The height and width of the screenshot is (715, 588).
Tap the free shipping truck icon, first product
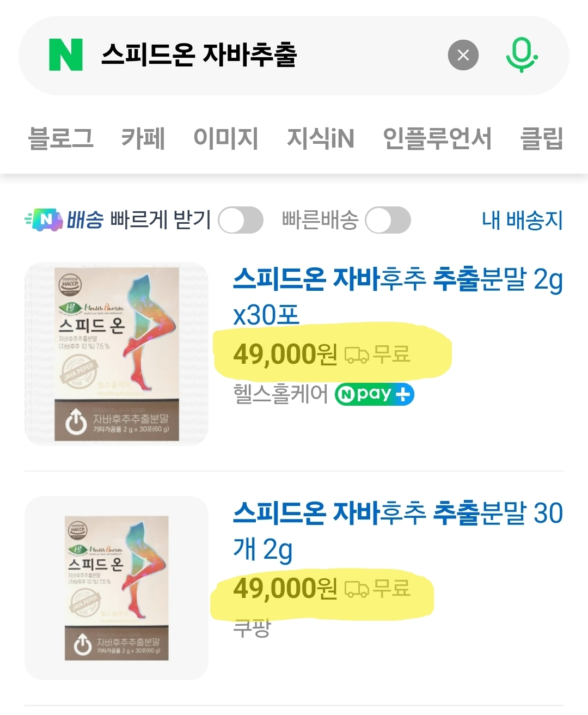(x=357, y=356)
